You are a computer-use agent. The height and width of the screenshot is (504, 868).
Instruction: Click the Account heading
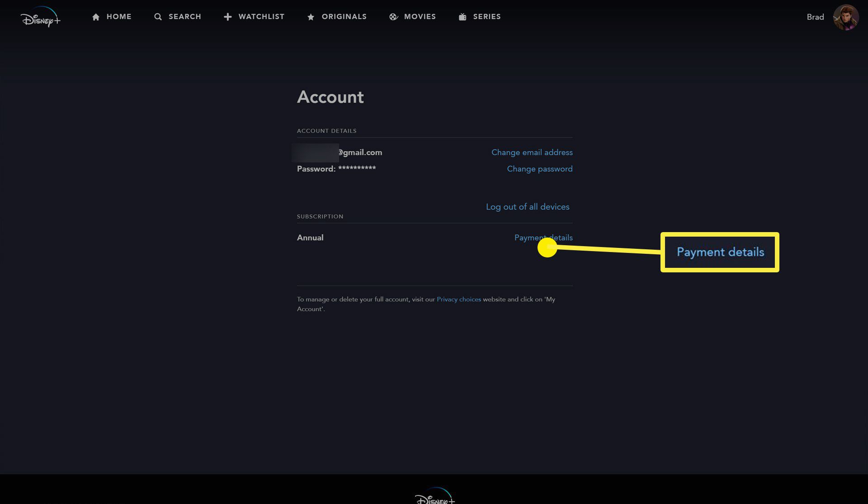(x=330, y=97)
